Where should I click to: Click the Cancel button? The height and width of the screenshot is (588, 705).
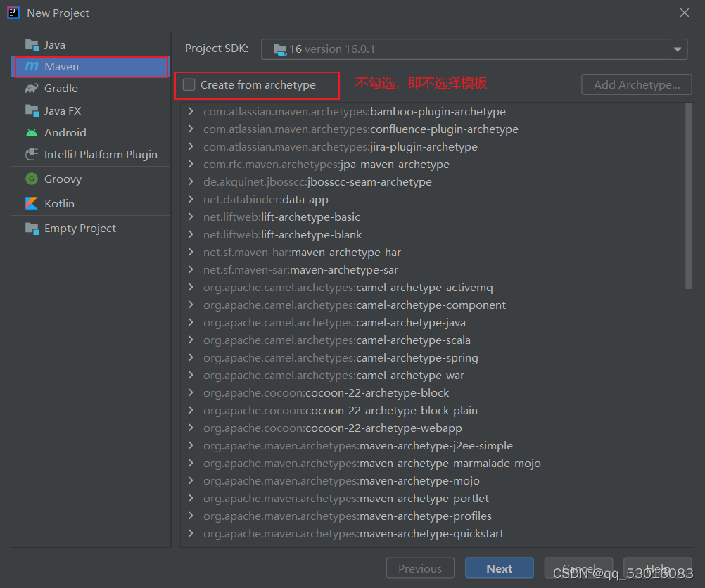tap(578, 569)
